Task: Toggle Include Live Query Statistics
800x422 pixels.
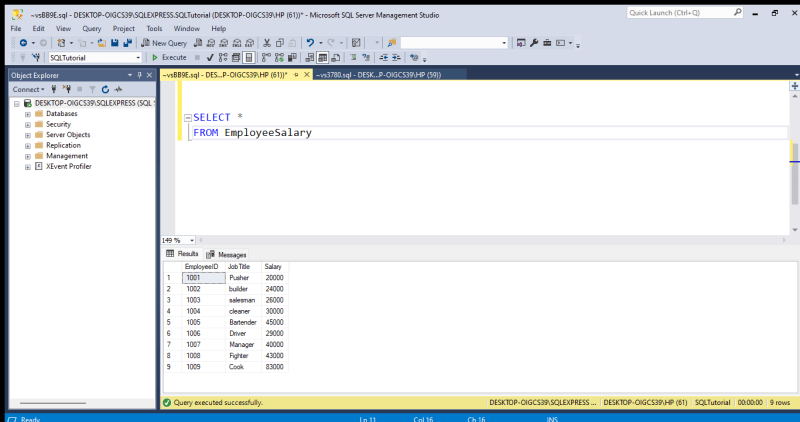Action: (x=279, y=58)
